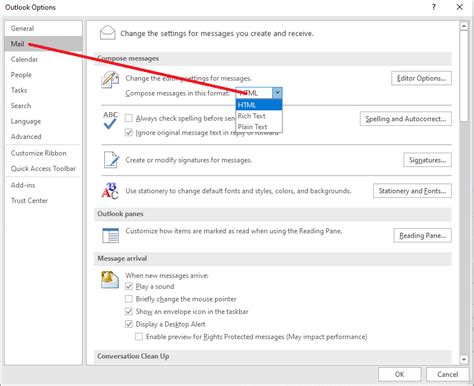Screen dimensions: 474x386
Task: Enable preview for Rights Protected messages
Action: pyautogui.click(x=139, y=336)
